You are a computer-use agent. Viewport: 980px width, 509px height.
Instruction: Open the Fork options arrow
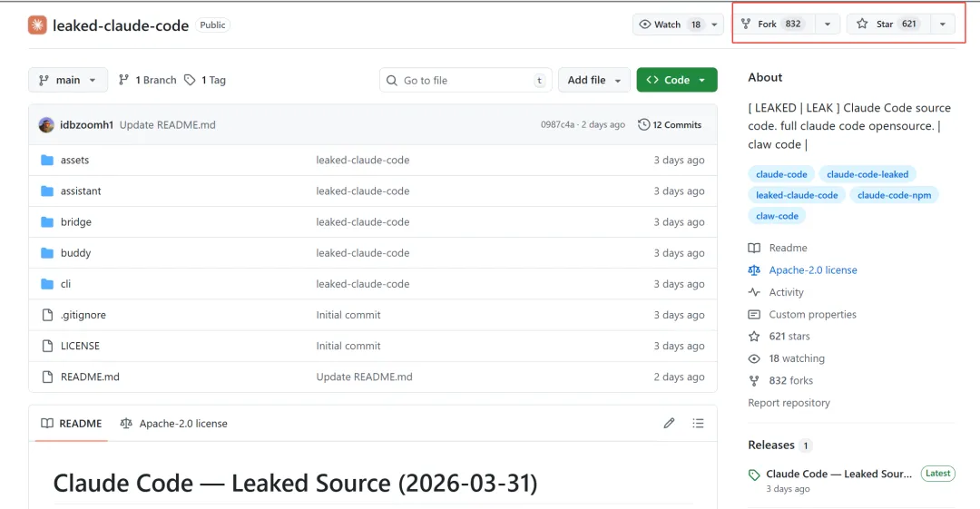[x=827, y=24]
